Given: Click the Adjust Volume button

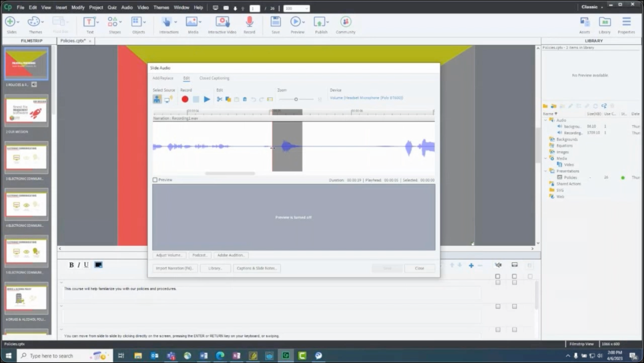Looking at the screenshot, I should [x=169, y=255].
